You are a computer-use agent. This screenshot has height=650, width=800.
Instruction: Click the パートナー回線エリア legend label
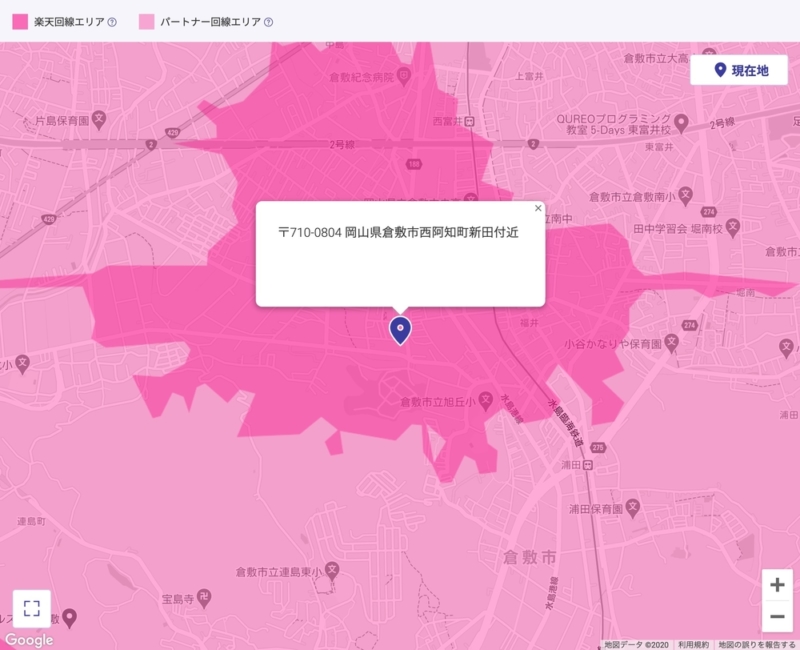point(210,22)
